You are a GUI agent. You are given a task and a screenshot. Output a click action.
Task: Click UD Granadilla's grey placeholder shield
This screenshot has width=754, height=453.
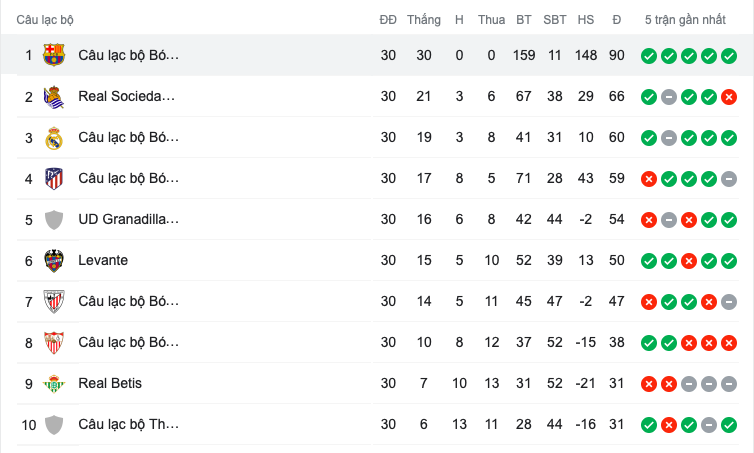point(54,219)
